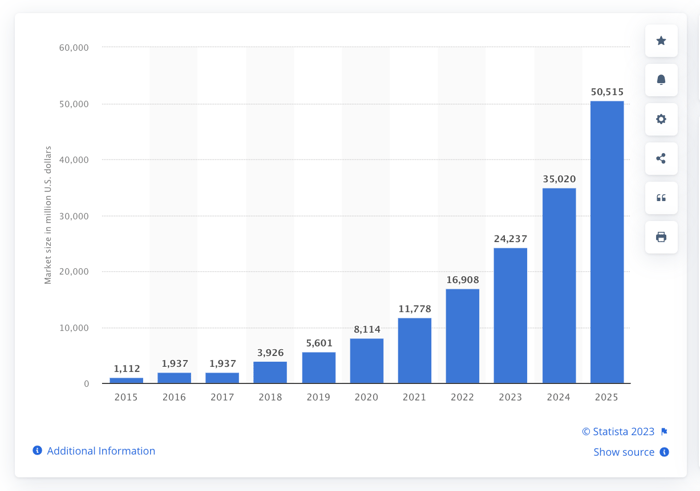Click the 2023 bar showing 24,237
700x491 pixels.
(511, 316)
